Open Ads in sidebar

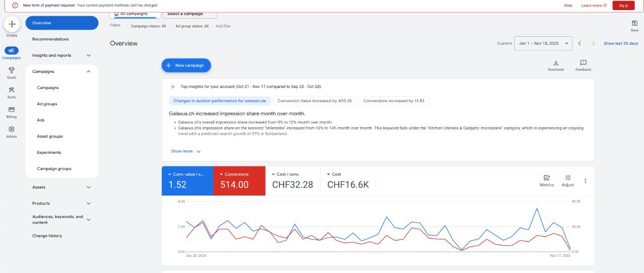point(41,120)
